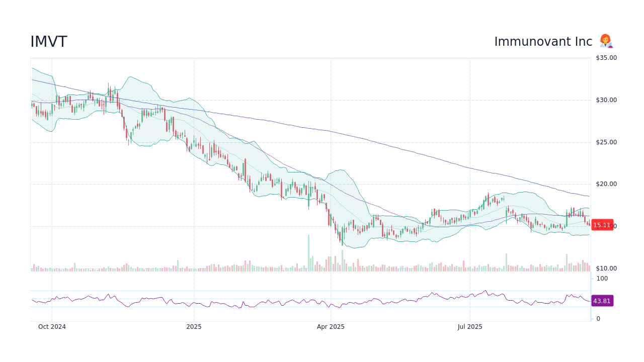Expand the Jul 2025 axis period
The height and width of the screenshot is (362, 644).
coord(470,327)
